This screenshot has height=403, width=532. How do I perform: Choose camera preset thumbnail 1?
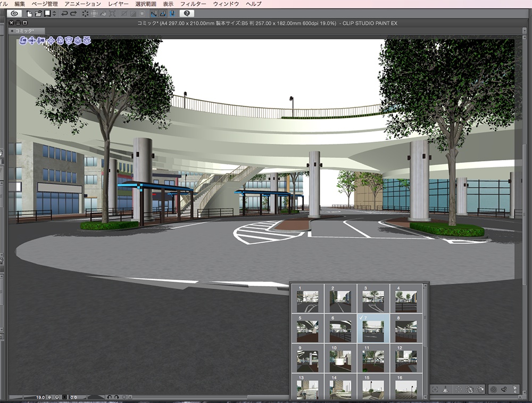[307, 299]
